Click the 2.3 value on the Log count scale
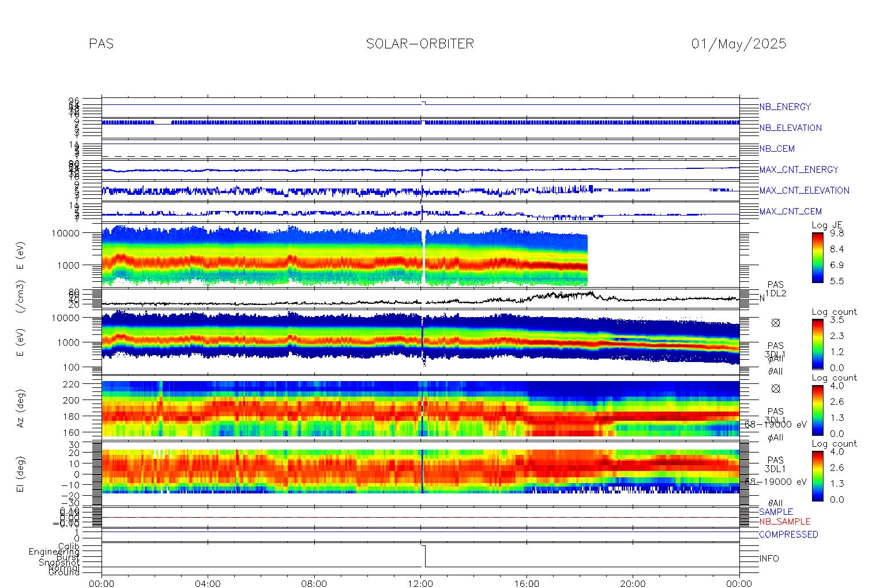872x588 pixels. point(837,336)
